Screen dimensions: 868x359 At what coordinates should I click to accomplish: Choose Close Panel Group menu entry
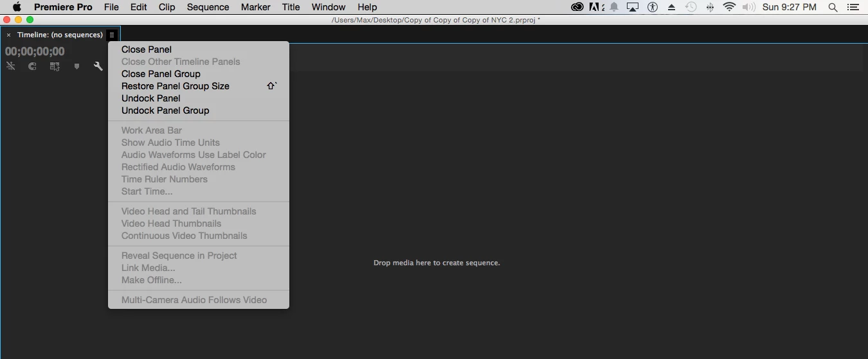click(x=199, y=74)
